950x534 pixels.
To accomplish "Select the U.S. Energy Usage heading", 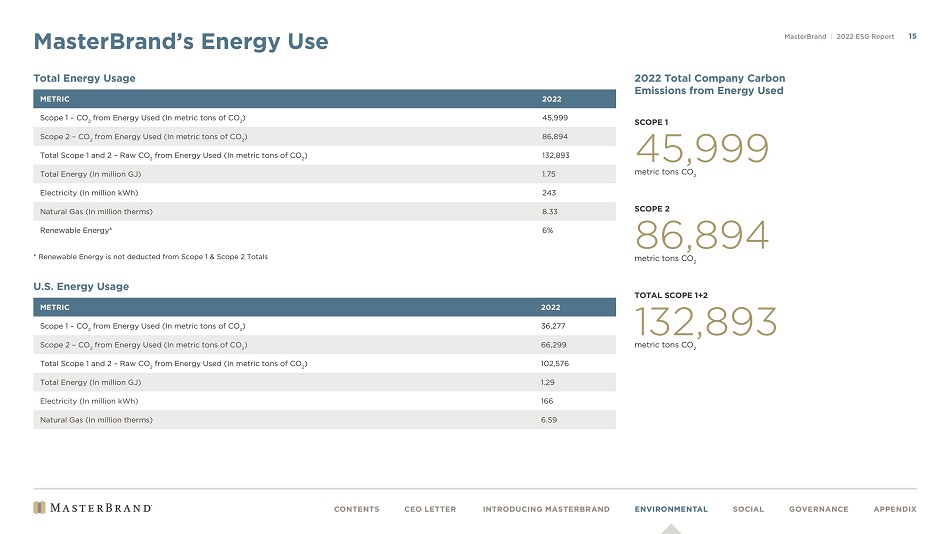I will [x=81, y=287].
